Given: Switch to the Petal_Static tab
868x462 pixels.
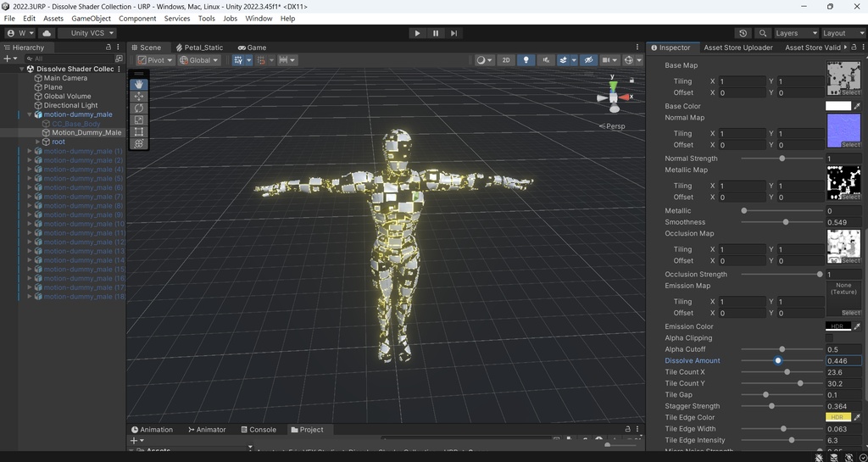Looking at the screenshot, I should pyautogui.click(x=199, y=47).
